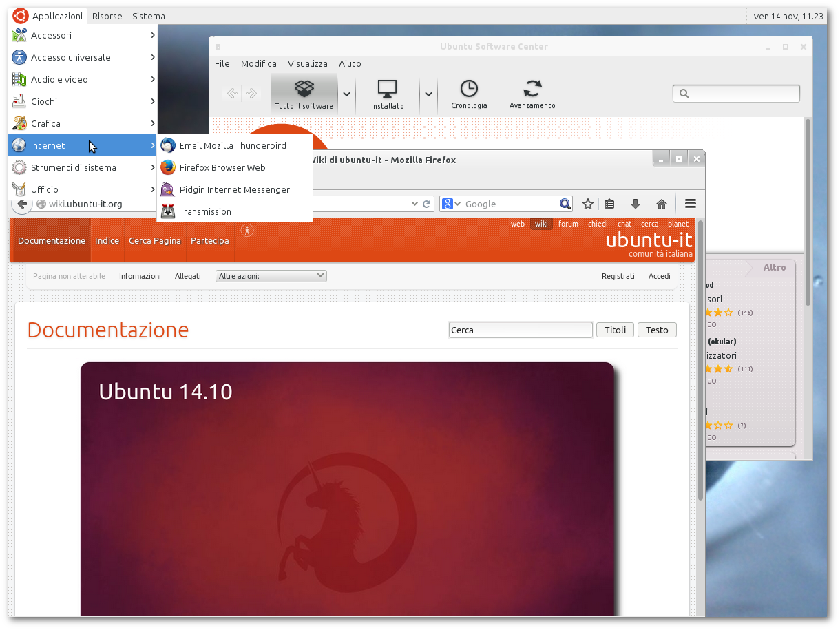Focus the Cerca wiki search field
Screen dimensions: 840x630
pos(521,330)
